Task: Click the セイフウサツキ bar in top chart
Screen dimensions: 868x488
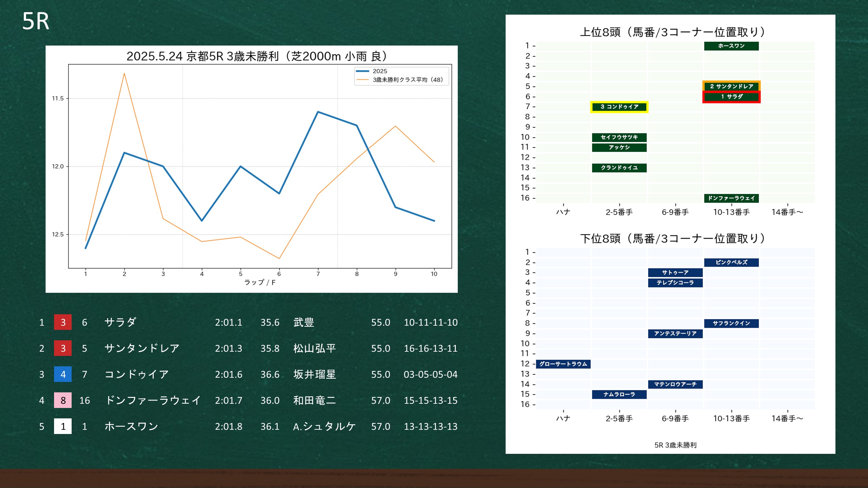Action: tap(619, 137)
